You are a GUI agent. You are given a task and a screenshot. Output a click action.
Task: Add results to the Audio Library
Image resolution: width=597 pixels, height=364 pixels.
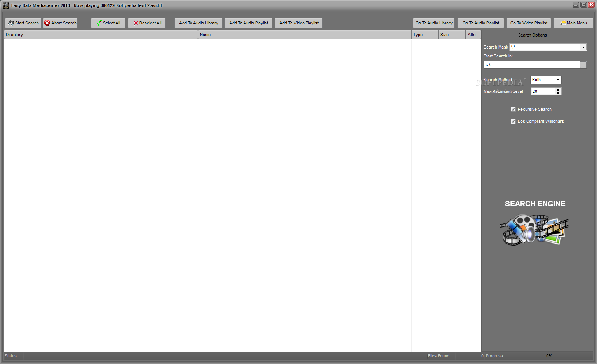click(x=198, y=23)
